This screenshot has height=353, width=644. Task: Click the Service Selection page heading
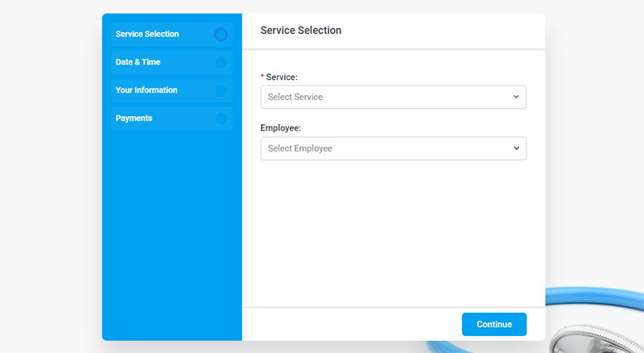coord(300,31)
